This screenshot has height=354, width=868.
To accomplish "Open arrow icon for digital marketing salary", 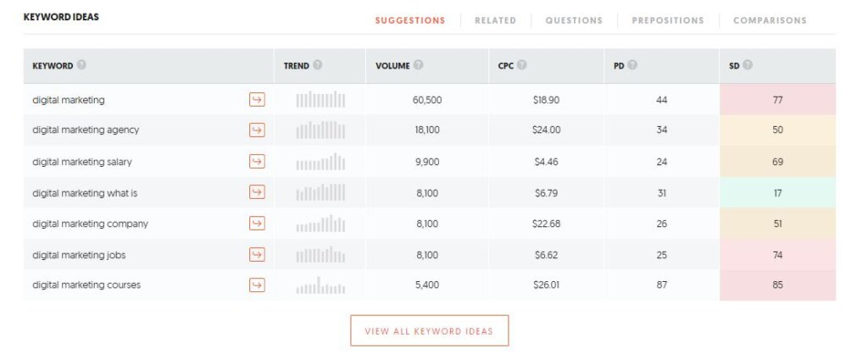I will coord(257,162).
